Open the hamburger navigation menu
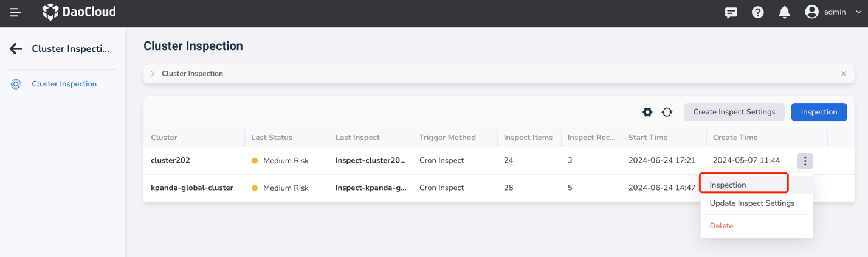The height and width of the screenshot is (257, 868). (15, 12)
